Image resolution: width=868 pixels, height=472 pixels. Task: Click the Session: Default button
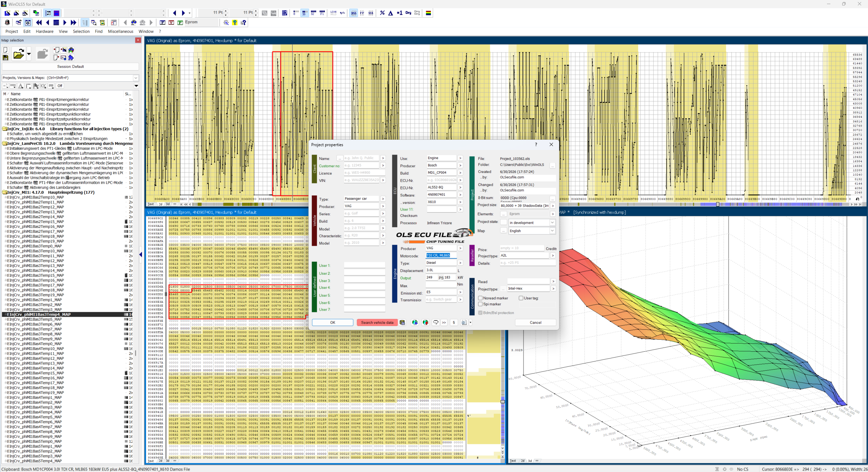click(x=71, y=66)
